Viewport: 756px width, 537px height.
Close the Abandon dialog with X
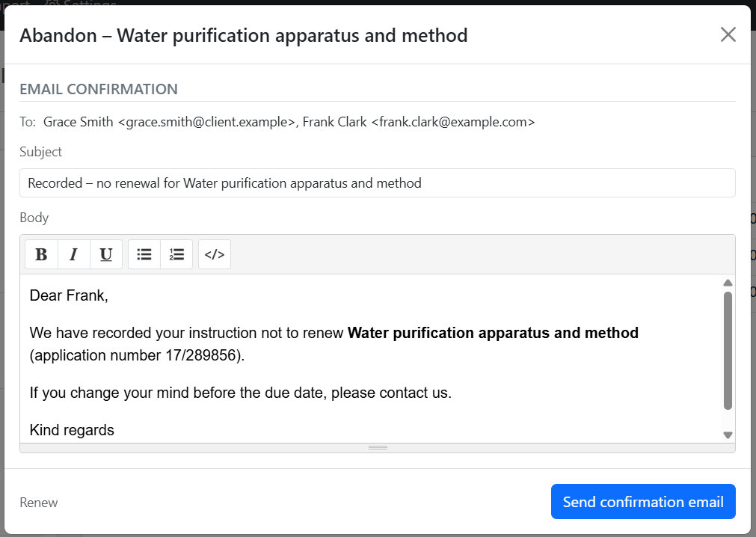728,34
